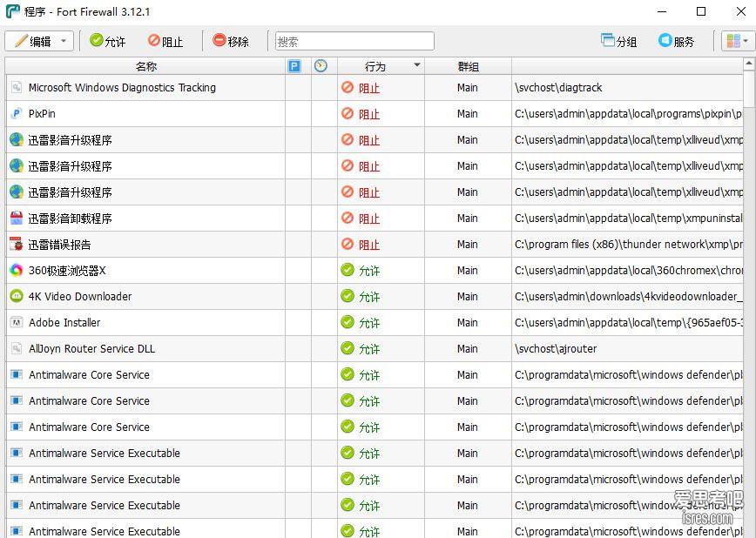The width and height of the screenshot is (756, 538).
Task: Select the 4K Video Downloader icon
Action: tap(17, 297)
